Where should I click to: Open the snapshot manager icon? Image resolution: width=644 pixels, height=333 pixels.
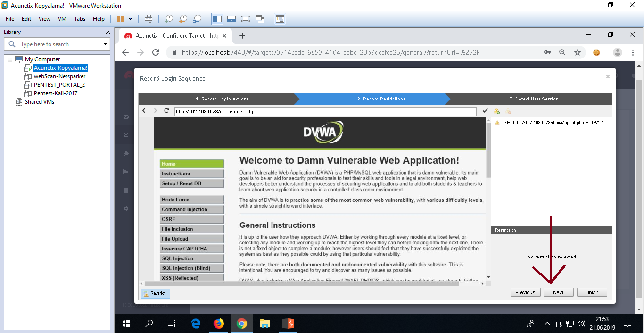coord(198,19)
